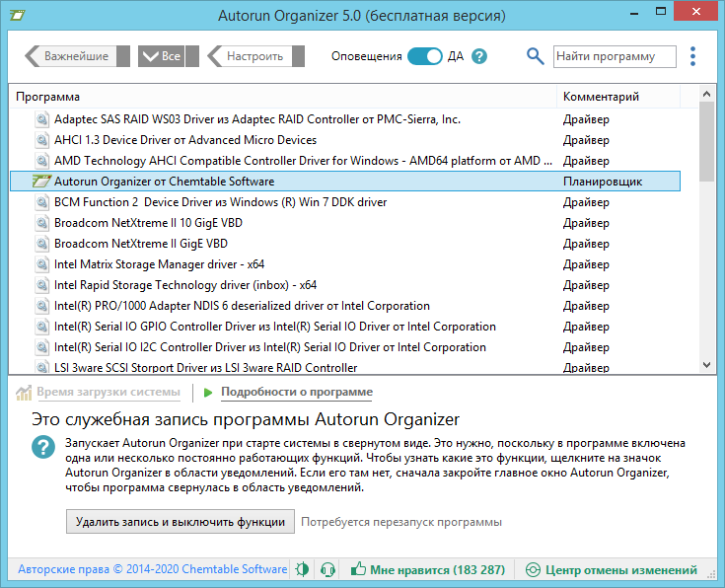Click the blue help icon next to ДА
Viewport: 725px width, 588px height.
point(479,56)
